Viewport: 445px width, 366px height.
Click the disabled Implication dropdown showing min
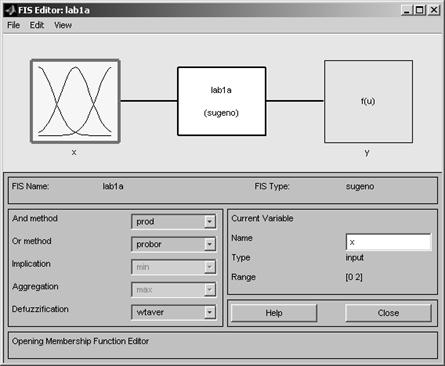[x=173, y=267]
